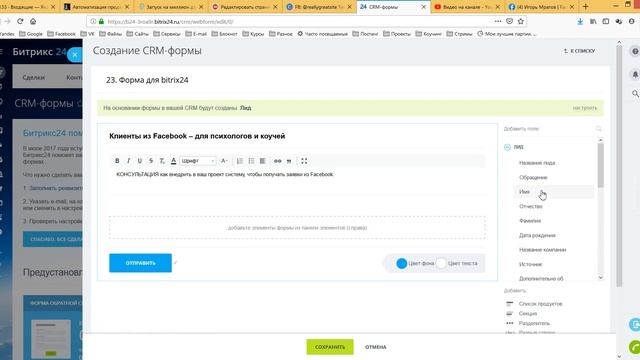Collapse the Лид field group
Image resolution: width=640 pixels, height=360 pixels.
tap(507, 147)
